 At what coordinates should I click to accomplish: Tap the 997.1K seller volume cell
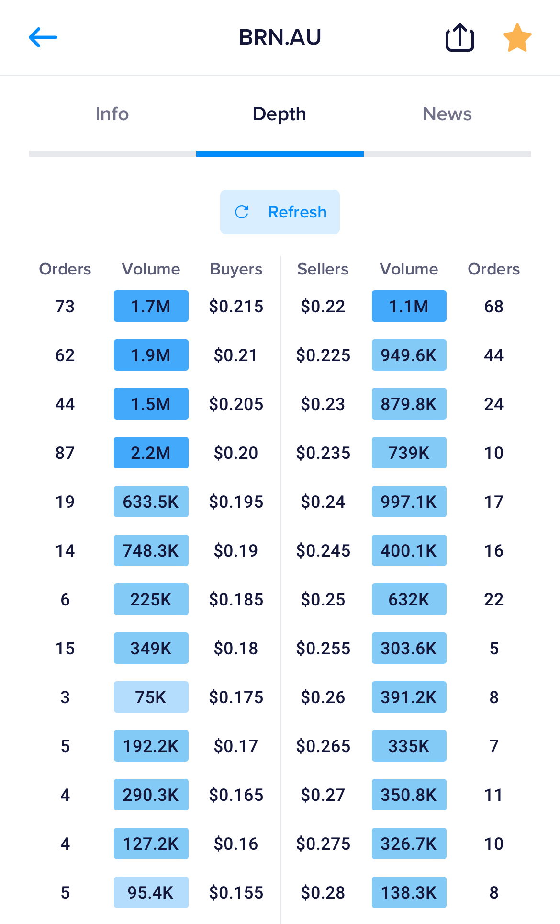(x=409, y=502)
